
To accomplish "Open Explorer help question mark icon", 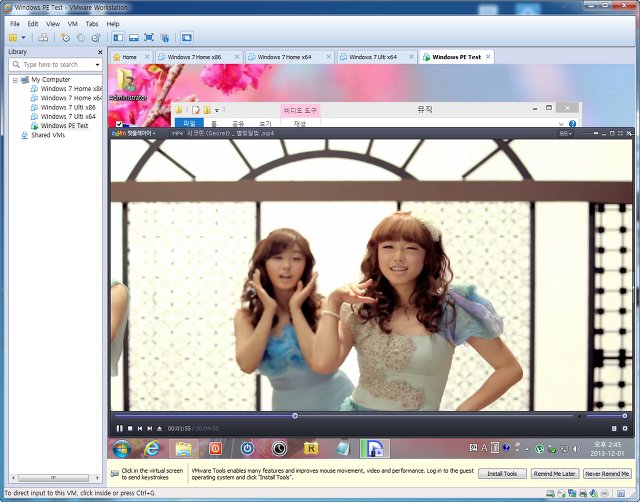I will point(572,123).
